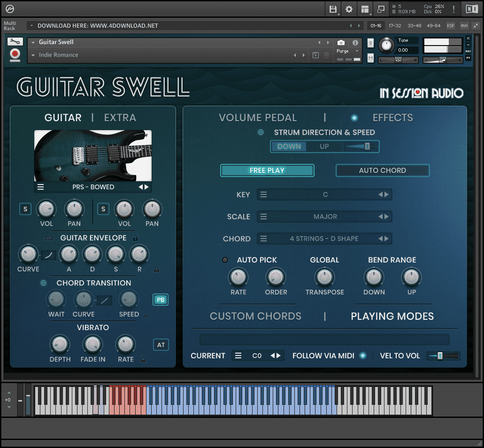Toggle the Guitar Envelope lock icon
Image resolution: width=484 pixels, height=448 pixels.
click(135, 238)
